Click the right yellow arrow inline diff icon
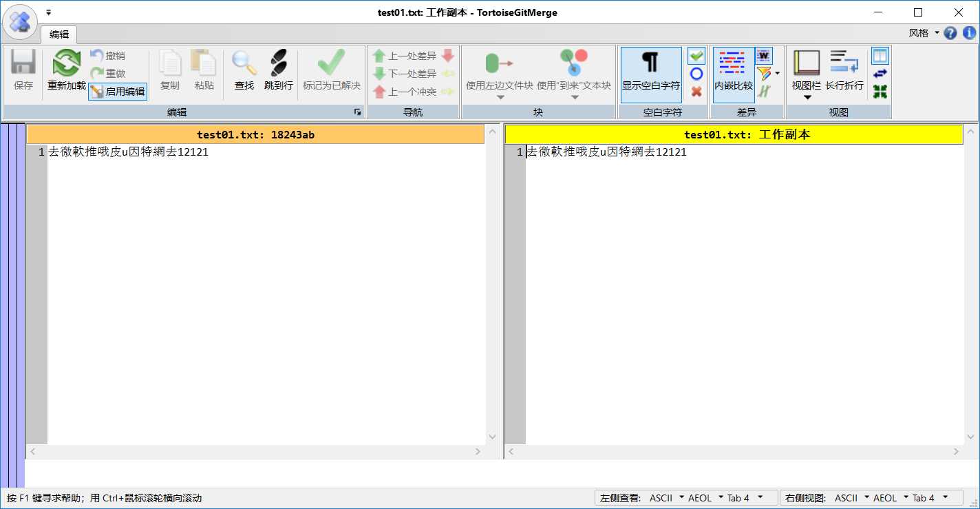980x509 pixels. pyautogui.click(x=448, y=92)
